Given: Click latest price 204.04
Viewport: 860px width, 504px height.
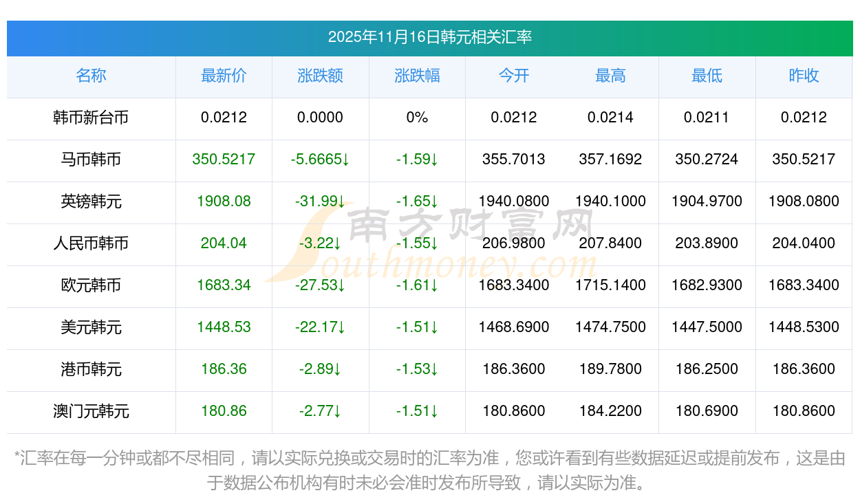Looking at the screenshot, I should click(x=224, y=243).
